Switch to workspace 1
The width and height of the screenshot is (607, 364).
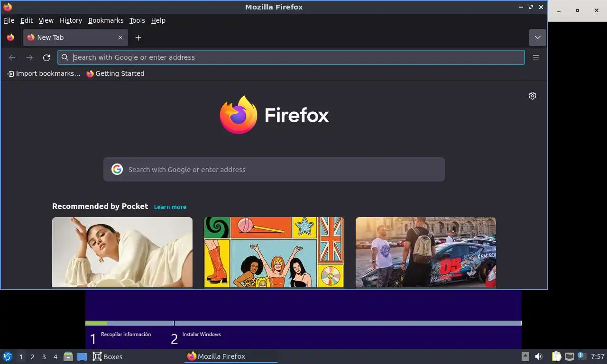[21, 357]
